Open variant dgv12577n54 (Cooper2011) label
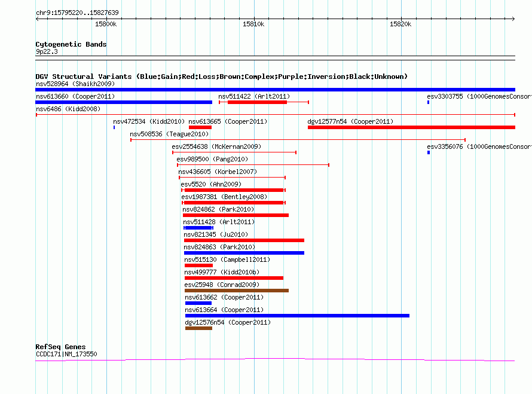 pos(350,121)
